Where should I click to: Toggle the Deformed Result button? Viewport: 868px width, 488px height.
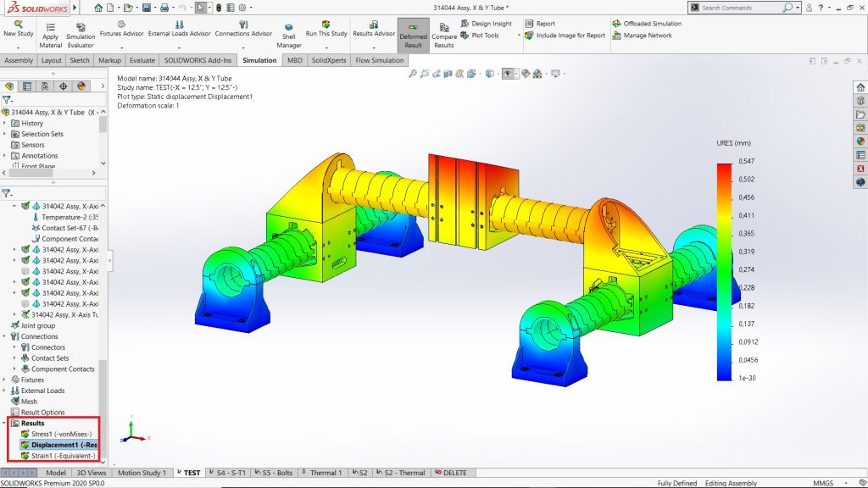[413, 35]
